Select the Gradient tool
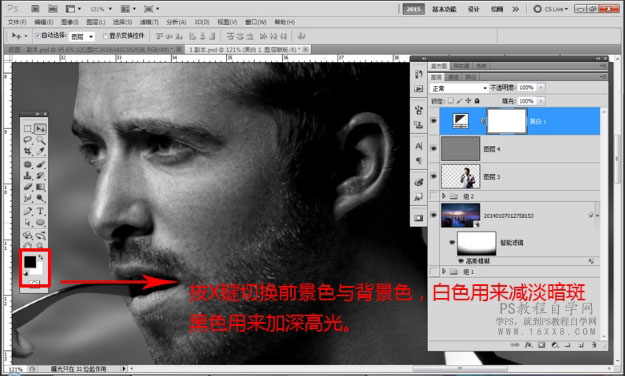Screen dimensions: 625x376 40,186
